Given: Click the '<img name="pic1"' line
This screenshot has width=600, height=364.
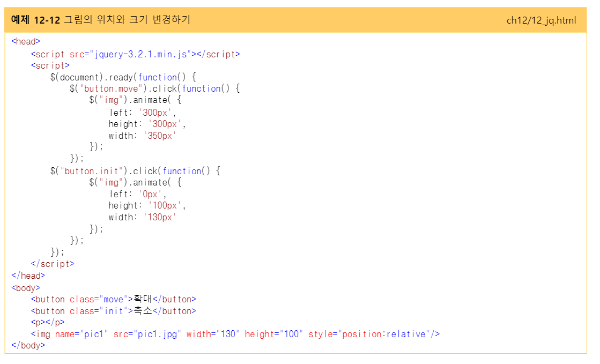Looking at the screenshot, I should 235,334.
